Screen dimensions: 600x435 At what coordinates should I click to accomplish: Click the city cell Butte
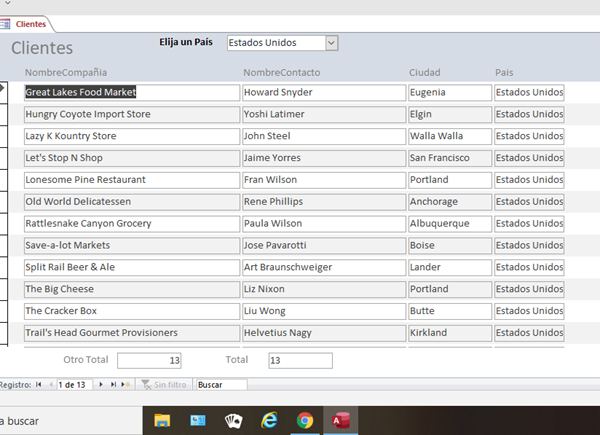point(450,311)
